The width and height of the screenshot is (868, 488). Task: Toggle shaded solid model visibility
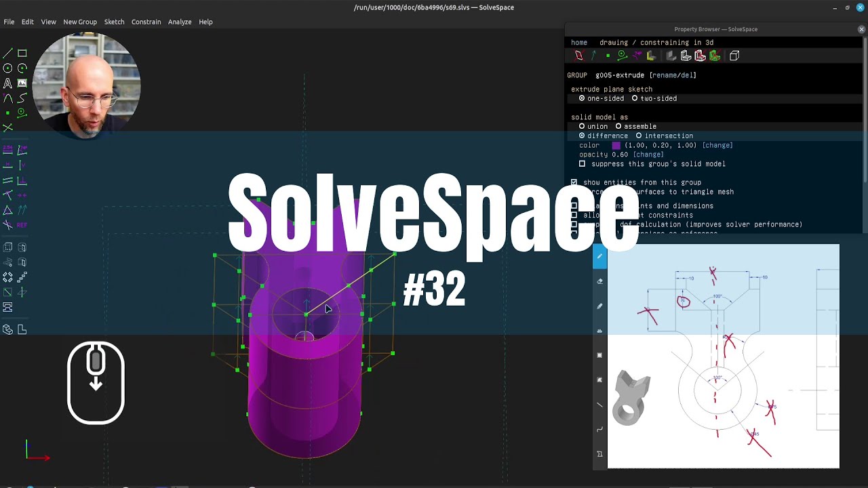(x=671, y=56)
